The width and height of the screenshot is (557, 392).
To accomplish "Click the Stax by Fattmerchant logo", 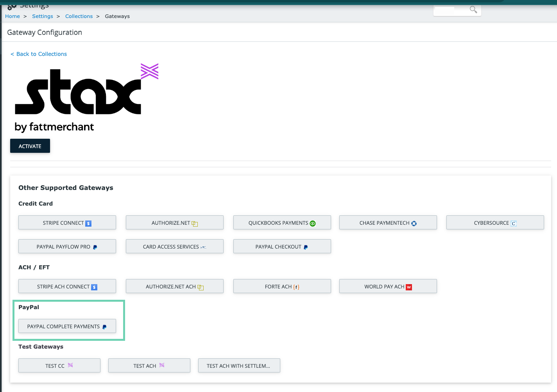I will [x=87, y=98].
